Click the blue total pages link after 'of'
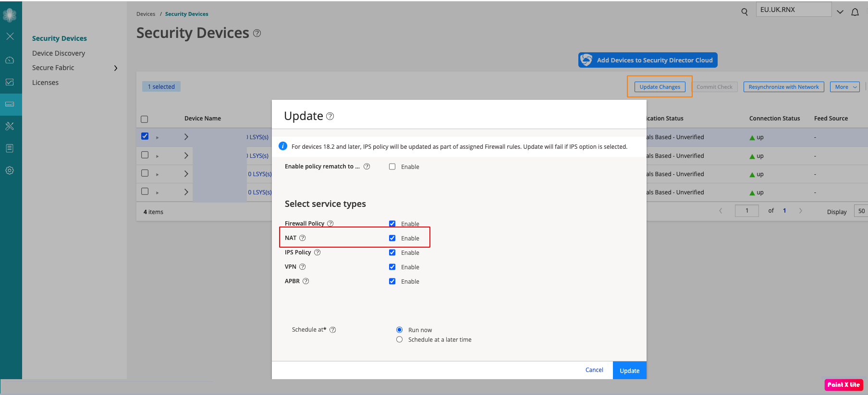 785,211
